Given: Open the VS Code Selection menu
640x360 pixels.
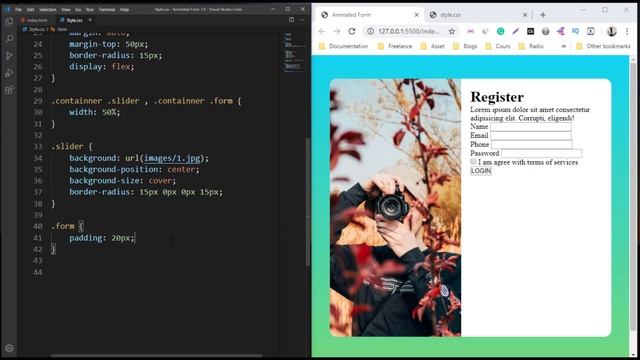Looking at the screenshot, I should pyautogui.click(x=48, y=9).
